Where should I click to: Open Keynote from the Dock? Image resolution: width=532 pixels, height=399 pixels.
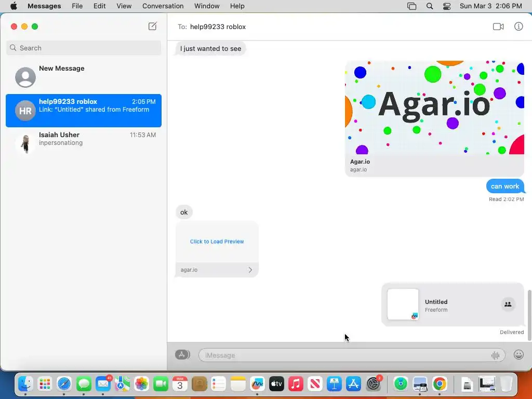[x=334, y=384]
